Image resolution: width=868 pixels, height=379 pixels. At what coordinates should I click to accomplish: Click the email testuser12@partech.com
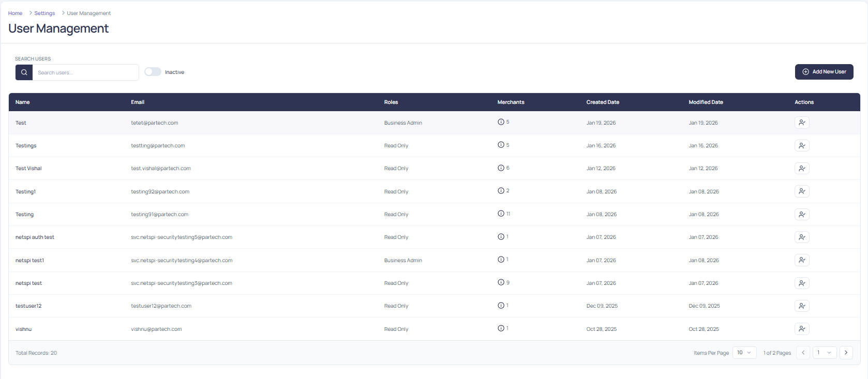pyautogui.click(x=161, y=306)
